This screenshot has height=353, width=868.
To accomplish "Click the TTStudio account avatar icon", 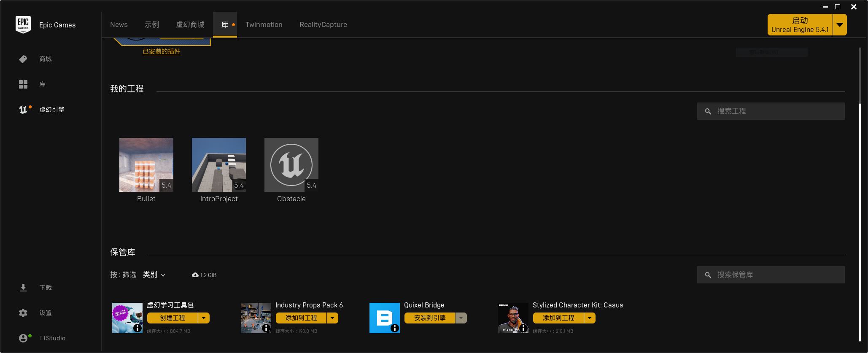I will pos(23,338).
